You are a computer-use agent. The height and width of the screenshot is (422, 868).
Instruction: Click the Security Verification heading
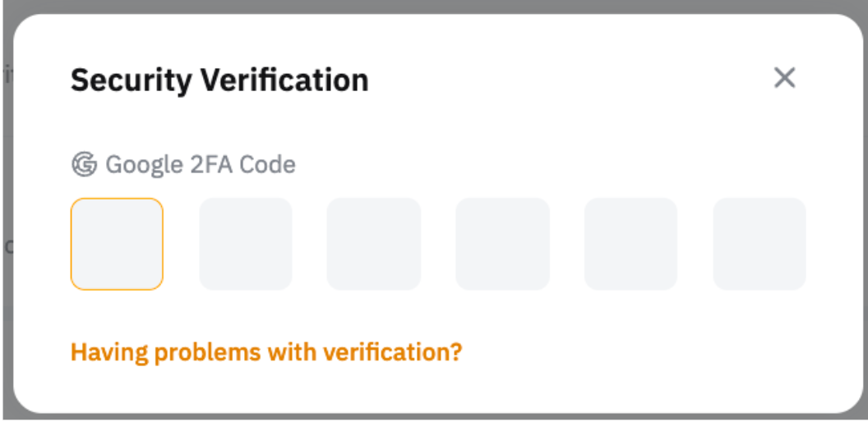click(x=219, y=80)
